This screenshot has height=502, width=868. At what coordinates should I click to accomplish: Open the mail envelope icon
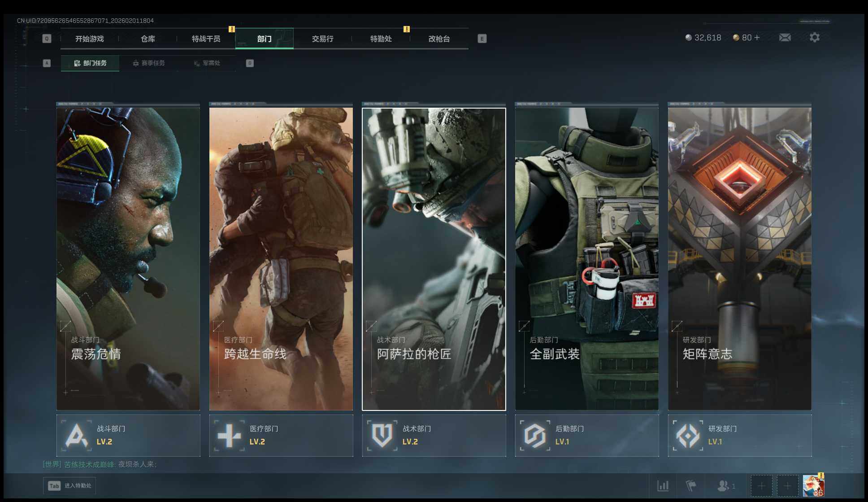(x=785, y=38)
